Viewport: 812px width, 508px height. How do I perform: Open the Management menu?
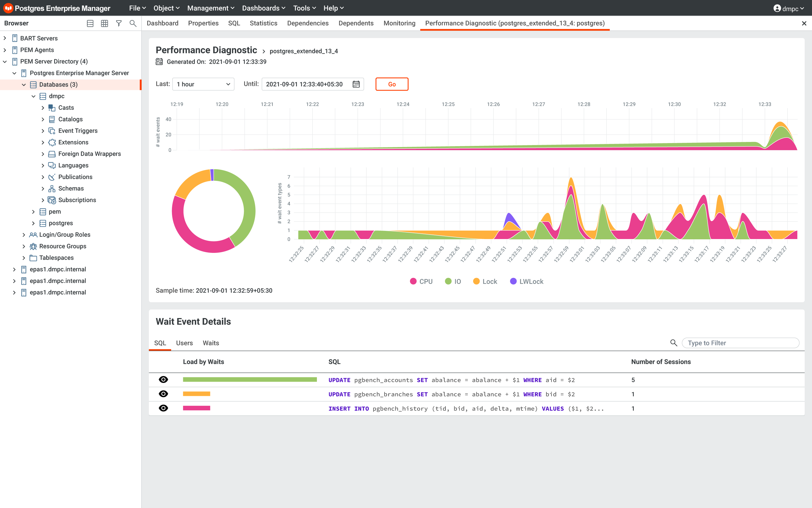[x=211, y=8]
